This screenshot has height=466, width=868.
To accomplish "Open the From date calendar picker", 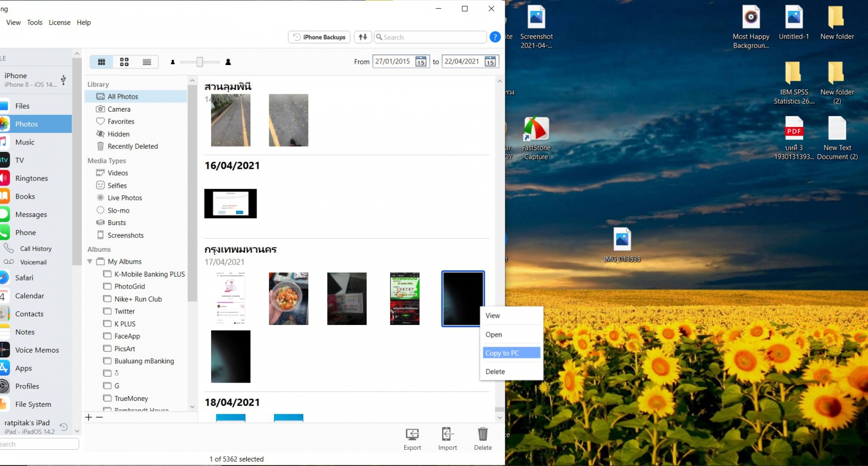I will pos(421,62).
